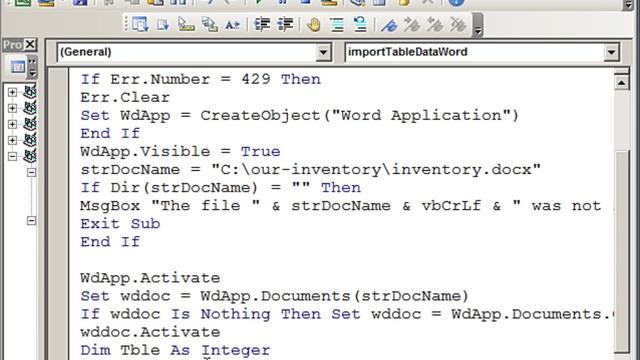Click 'Dim Tble As Integer' line

coord(175,350)
